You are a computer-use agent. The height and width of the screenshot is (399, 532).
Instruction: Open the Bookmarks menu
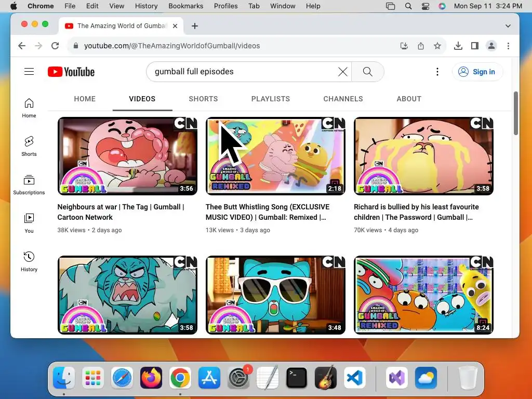(x=185, y=6)
